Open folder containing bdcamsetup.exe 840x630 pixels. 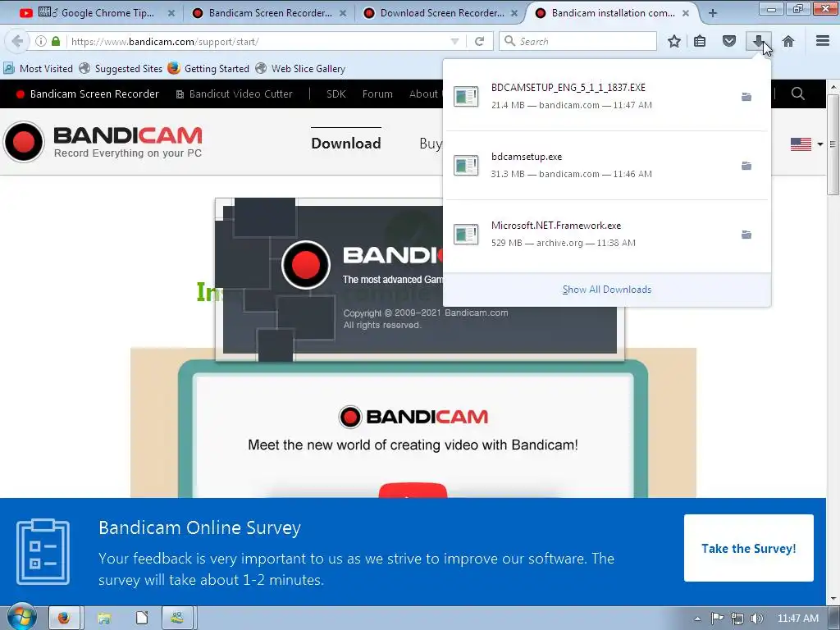pyautogui.click(x=746, y=166)
